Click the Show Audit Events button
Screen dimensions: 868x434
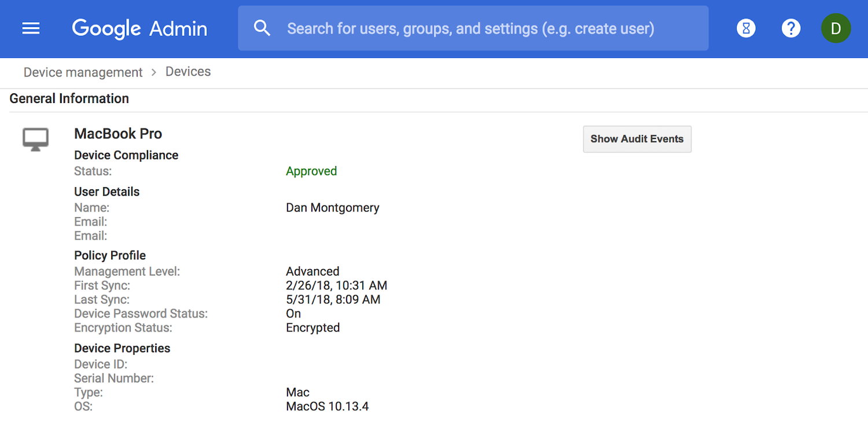[637, 139]
